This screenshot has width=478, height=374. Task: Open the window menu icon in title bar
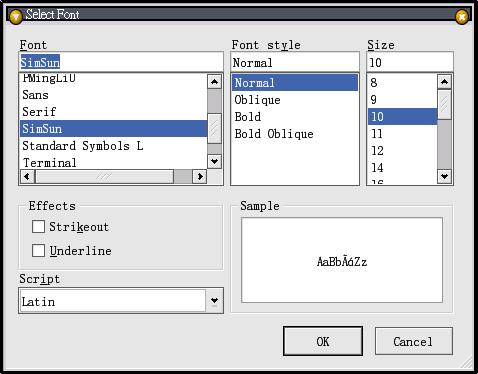(x=15, y=16)
